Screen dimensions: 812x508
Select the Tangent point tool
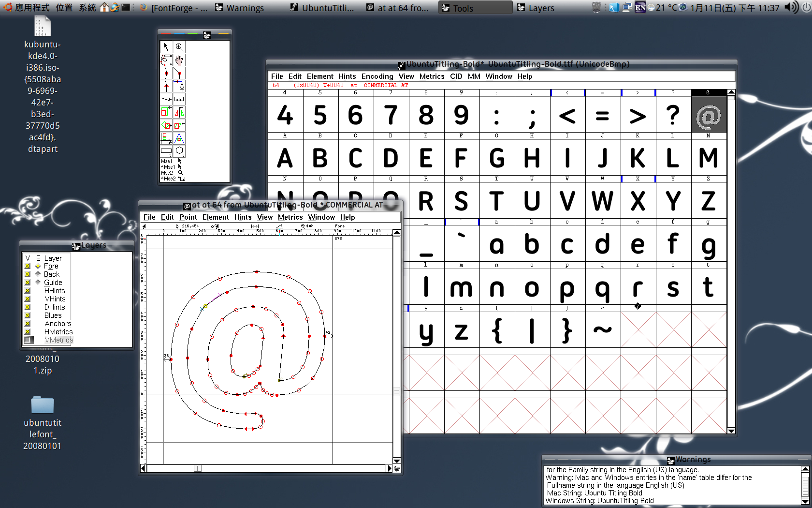[x=166, y=86]
